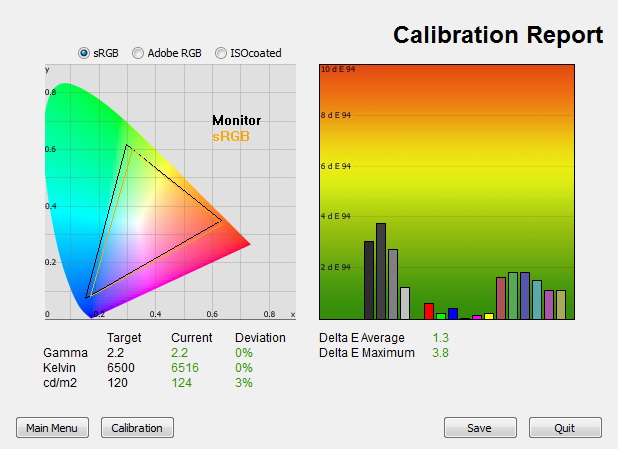Viewport: 618px width, 449px height.
Task: Click the Delta E Maximum value 3.8
Action: pyautogui.click(x=440, y=352)
